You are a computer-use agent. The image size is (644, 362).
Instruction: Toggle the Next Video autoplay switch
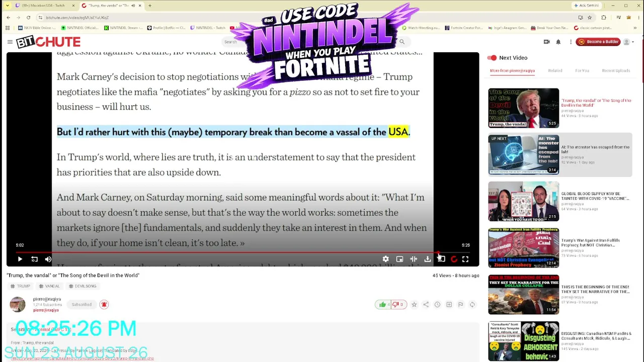[x=492, y=58]
